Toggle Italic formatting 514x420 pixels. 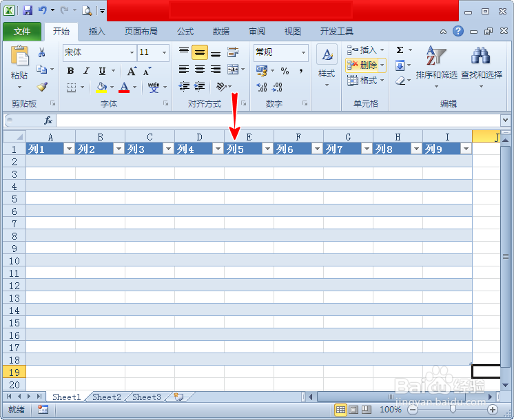[86, 71]
